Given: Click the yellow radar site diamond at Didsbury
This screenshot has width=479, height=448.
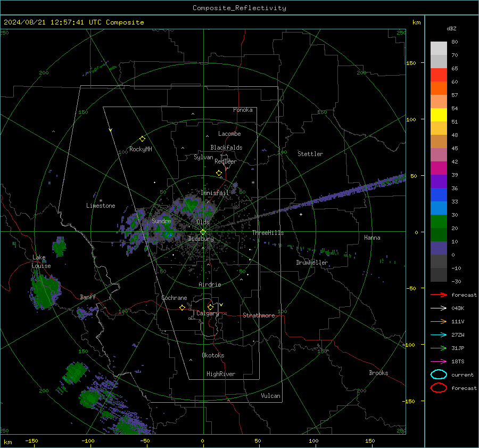Looking at the screenshot, I should click(203, 232).
